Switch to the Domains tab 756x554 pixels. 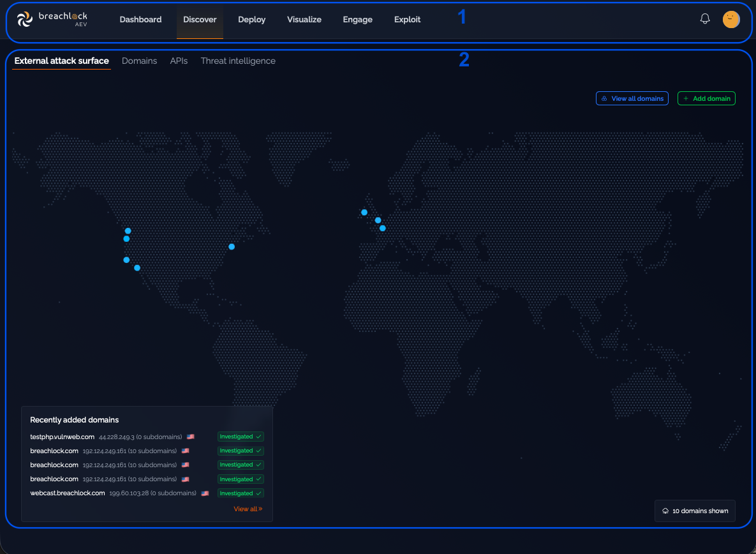tap(139, 61)
